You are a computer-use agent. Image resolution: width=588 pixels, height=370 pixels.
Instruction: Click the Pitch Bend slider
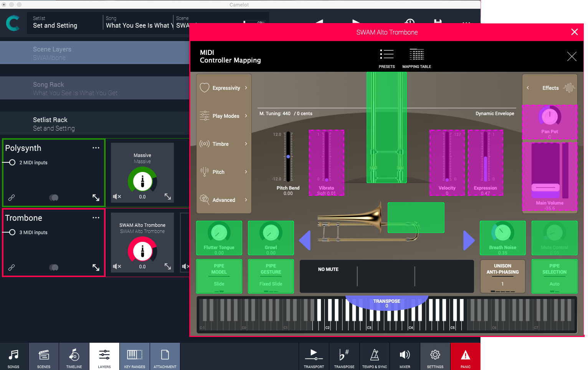point(288,157)
